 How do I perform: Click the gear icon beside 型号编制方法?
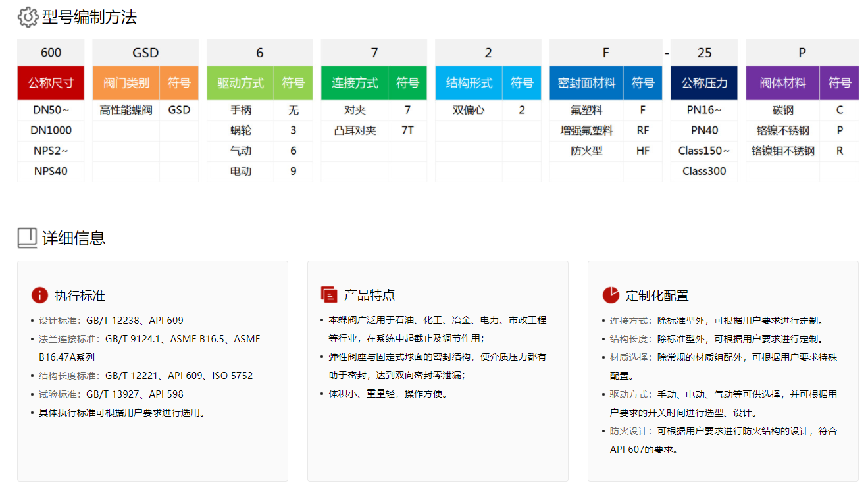(x=28, y=17)
